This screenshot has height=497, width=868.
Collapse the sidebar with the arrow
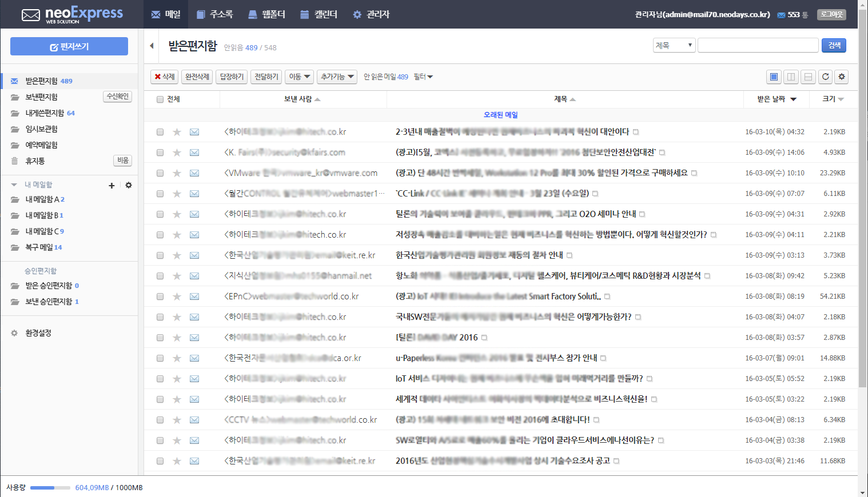(152, 46)
